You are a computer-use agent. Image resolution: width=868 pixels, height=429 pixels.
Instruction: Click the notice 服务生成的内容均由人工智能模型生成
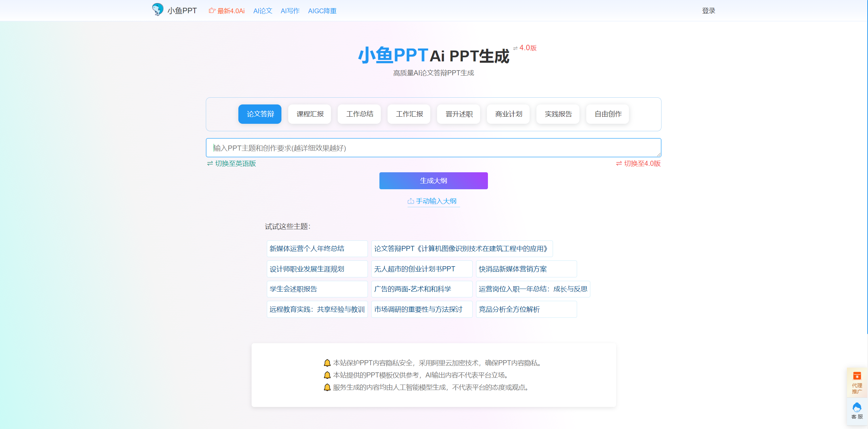point(427,387)
